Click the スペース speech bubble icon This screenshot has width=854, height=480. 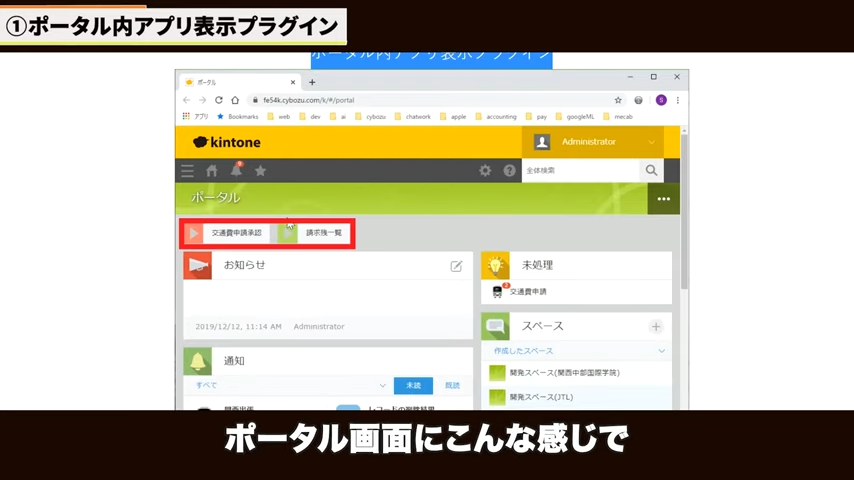[495, 326]
